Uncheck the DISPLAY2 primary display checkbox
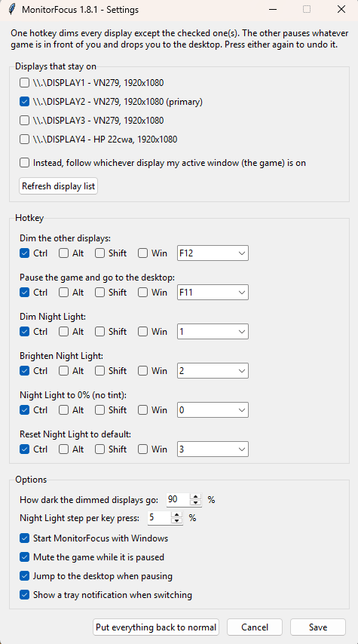Image resolution: width=358 pixels, height=644 pixels. pyautogui.click(x=25, y=102)
